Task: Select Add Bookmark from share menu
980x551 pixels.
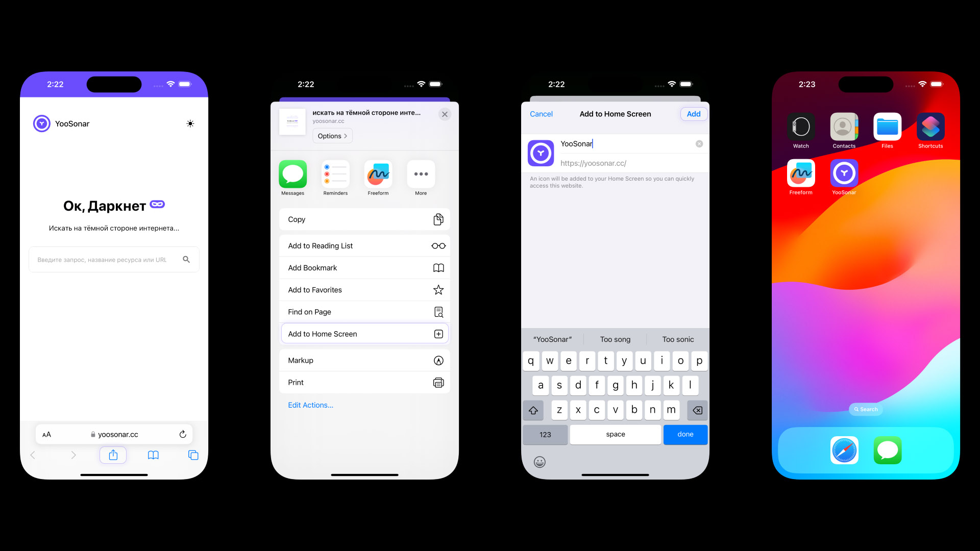Action: click(x=363, y=267)
